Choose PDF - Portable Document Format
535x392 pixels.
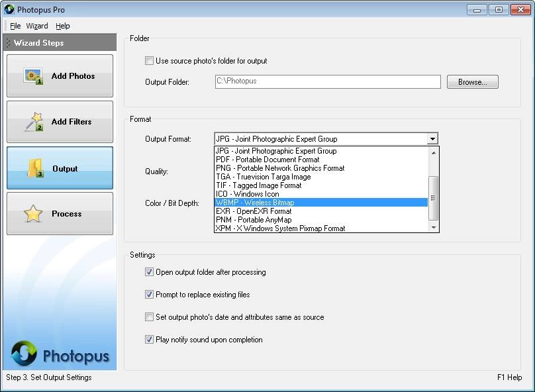321,160
